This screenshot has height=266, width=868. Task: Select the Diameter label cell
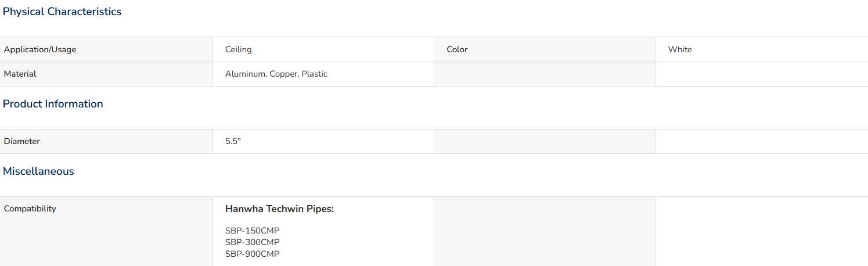point(106,141)
